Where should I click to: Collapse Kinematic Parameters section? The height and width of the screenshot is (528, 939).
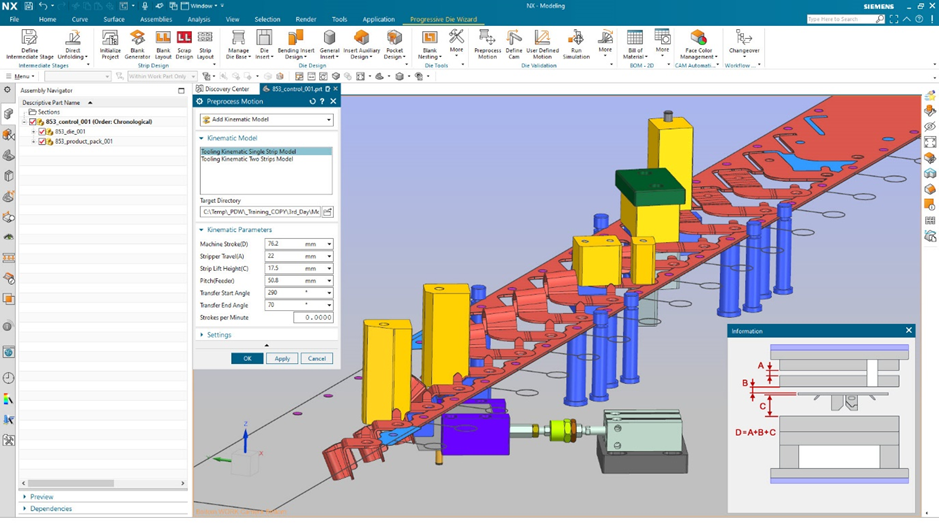coord(201,230)
